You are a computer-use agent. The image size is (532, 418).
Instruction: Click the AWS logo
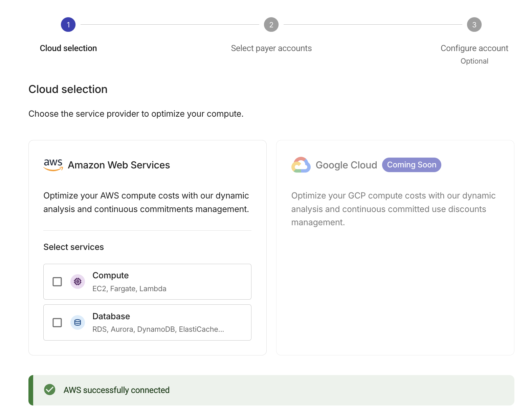pos(53,165)
